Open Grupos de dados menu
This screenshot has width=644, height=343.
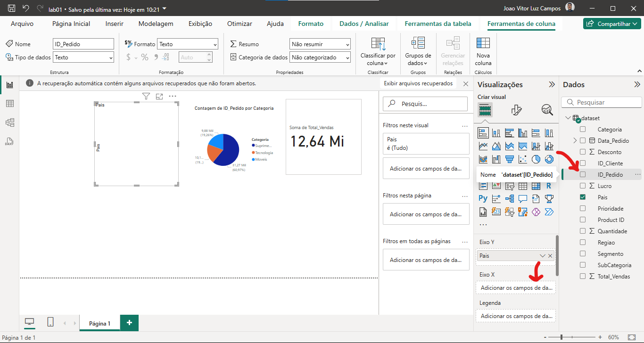coord(418,51)
